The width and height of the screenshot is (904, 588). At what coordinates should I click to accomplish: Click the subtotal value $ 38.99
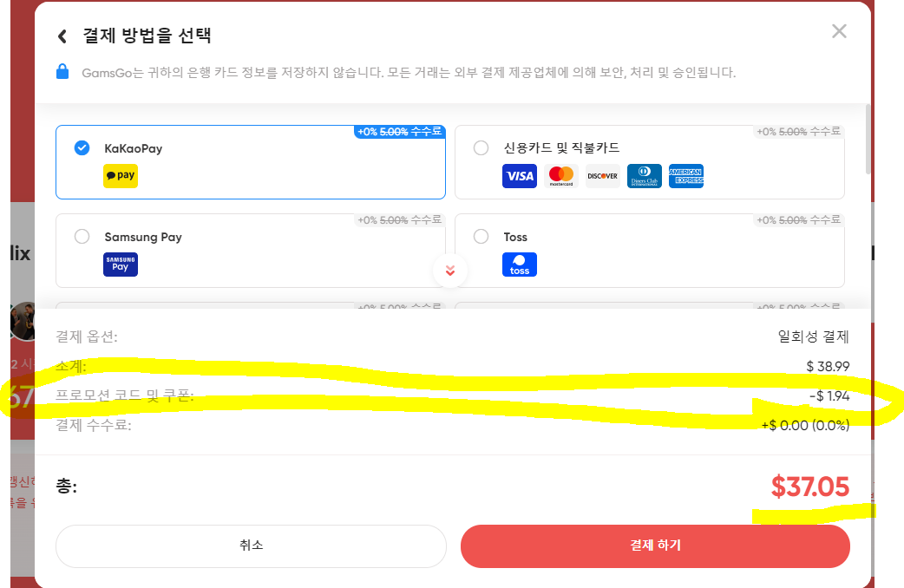pyautogui.click(x=828, y=367)
